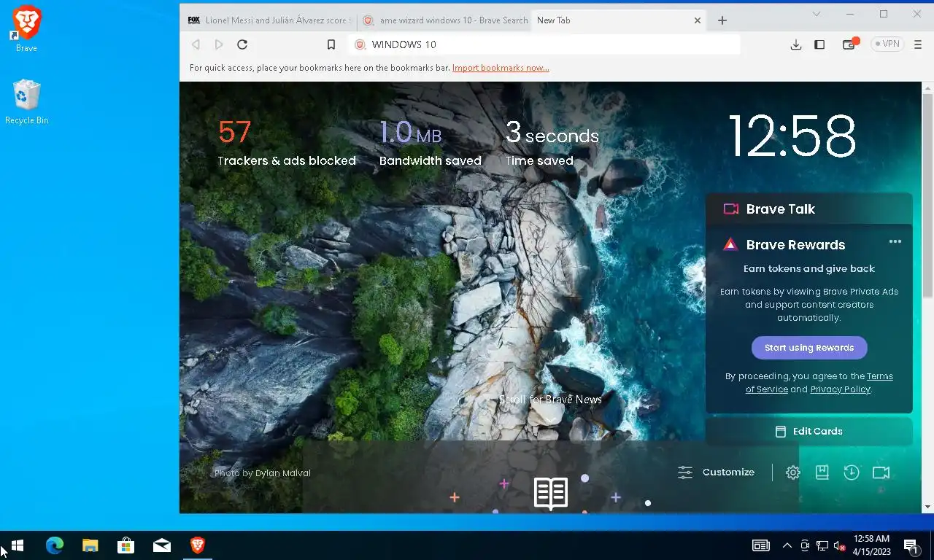
Task: Open the network tray icon
Action: 822,545
